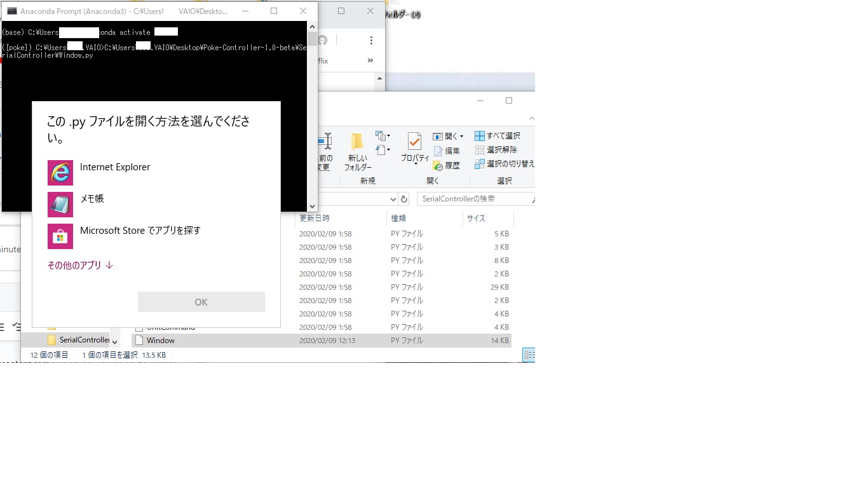Switch layout with the bottom-right view icon
868x488 pixels.
point(529,354)
